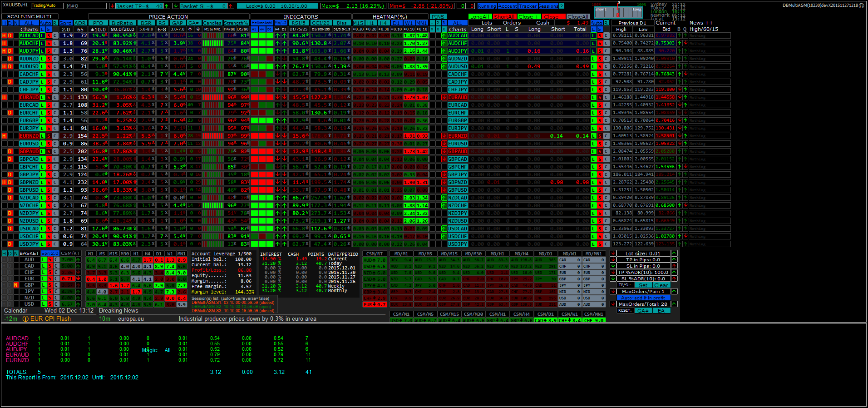Toggle the Auto button in orders panel header
Image resolution: width=868 pixels, height=408 pixels.
pos(597,23)
